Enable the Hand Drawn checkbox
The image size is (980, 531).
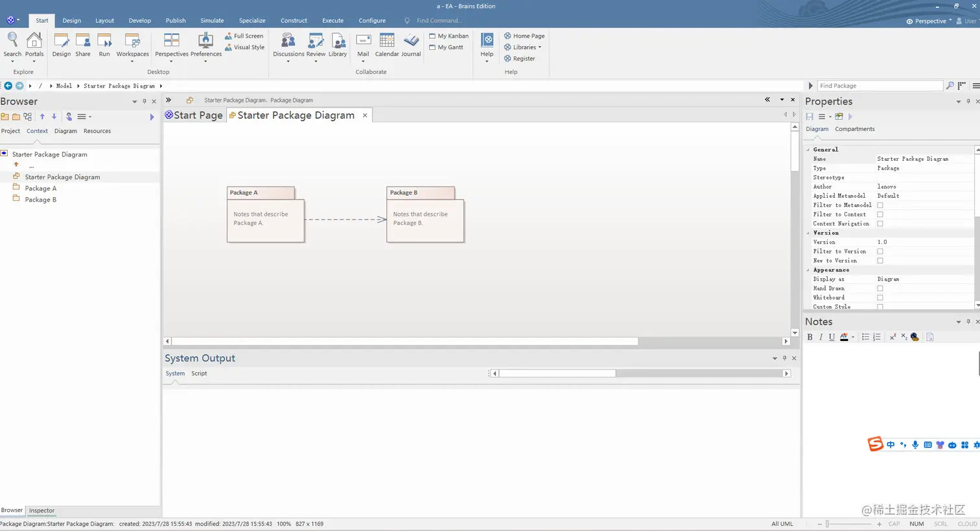coord(880,289)
